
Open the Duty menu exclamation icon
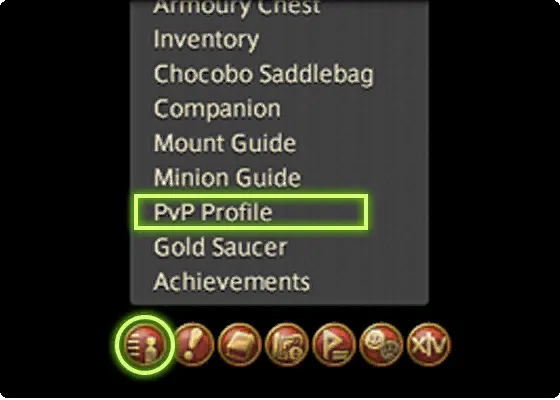194,345
